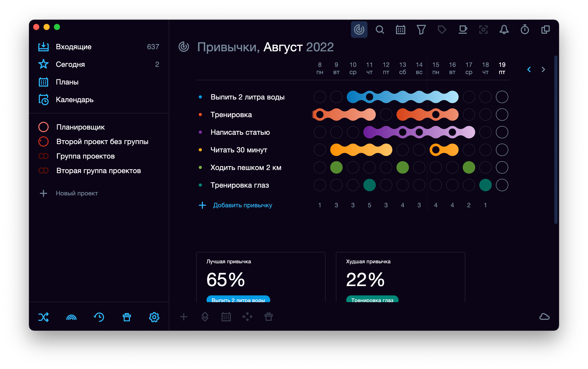588x369 pixels.
Task: Mark Написать статью done on day 19
Action: [502, 132]
